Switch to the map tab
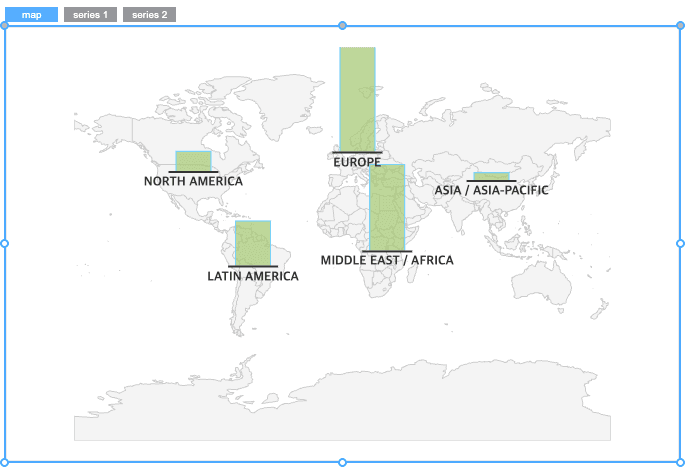688x469 pixels. [x=31, y=15]
